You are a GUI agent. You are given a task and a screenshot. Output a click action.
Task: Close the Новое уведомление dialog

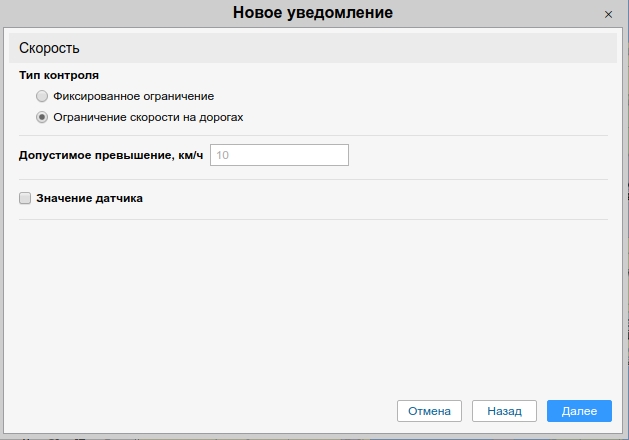point(608,15)
